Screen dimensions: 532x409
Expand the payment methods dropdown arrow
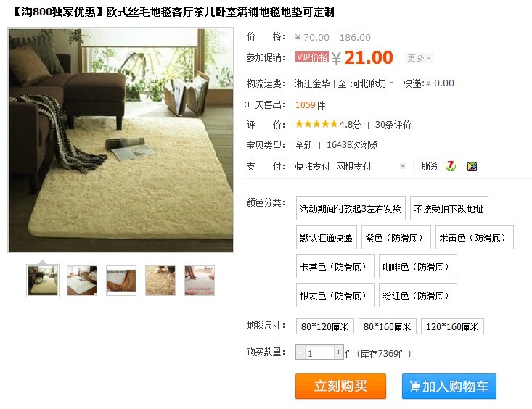(403, 166)
